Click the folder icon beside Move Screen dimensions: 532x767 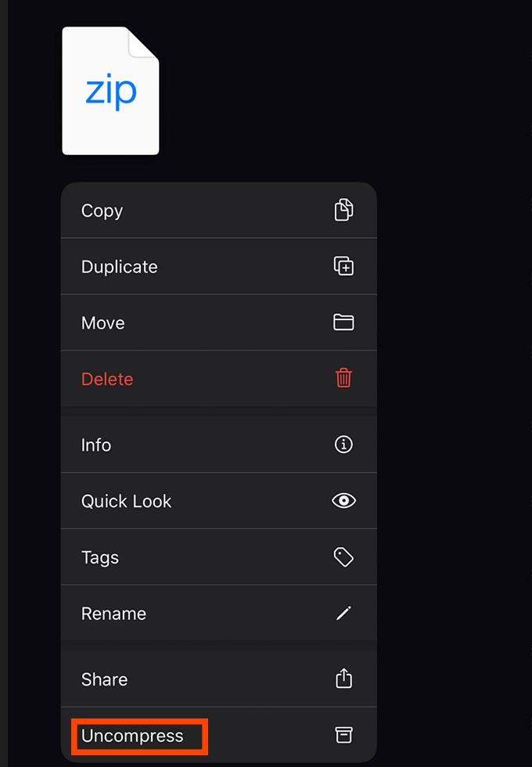tap(343, 322)
